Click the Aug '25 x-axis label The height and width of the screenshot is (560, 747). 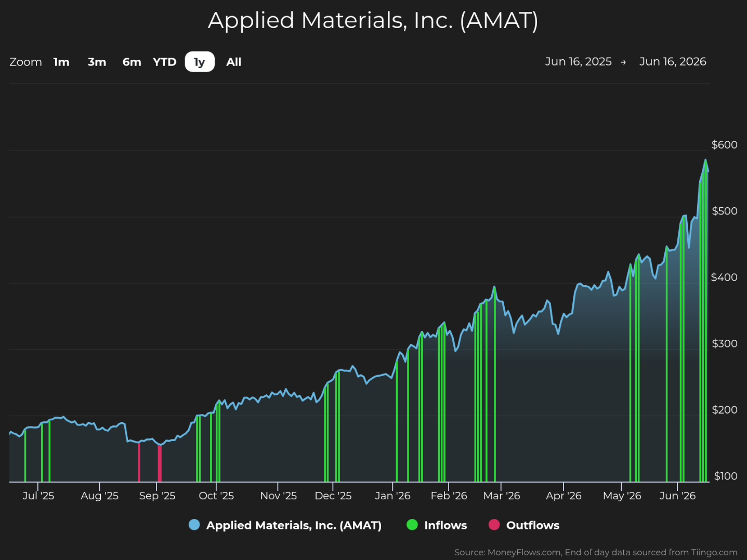point(99,496)
